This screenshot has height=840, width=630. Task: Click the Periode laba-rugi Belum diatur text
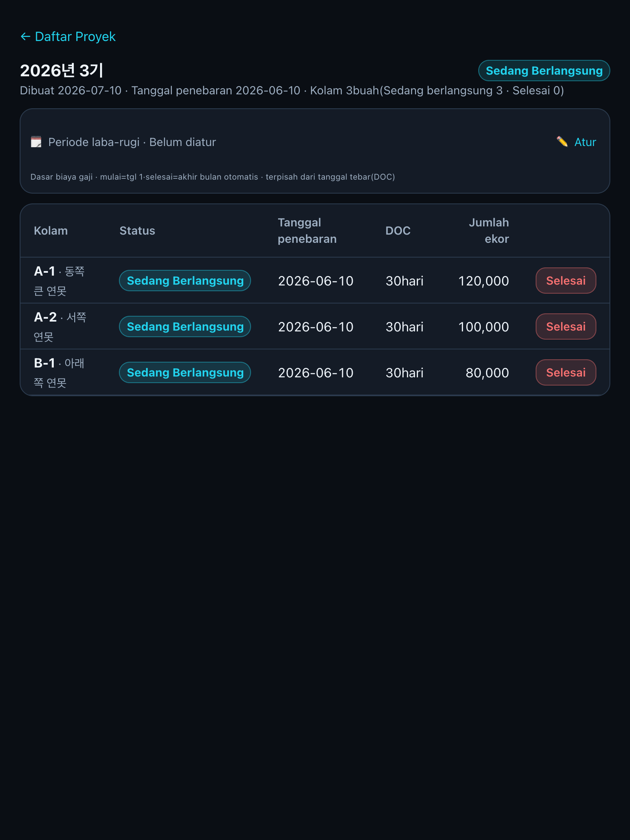pos(132,142)
